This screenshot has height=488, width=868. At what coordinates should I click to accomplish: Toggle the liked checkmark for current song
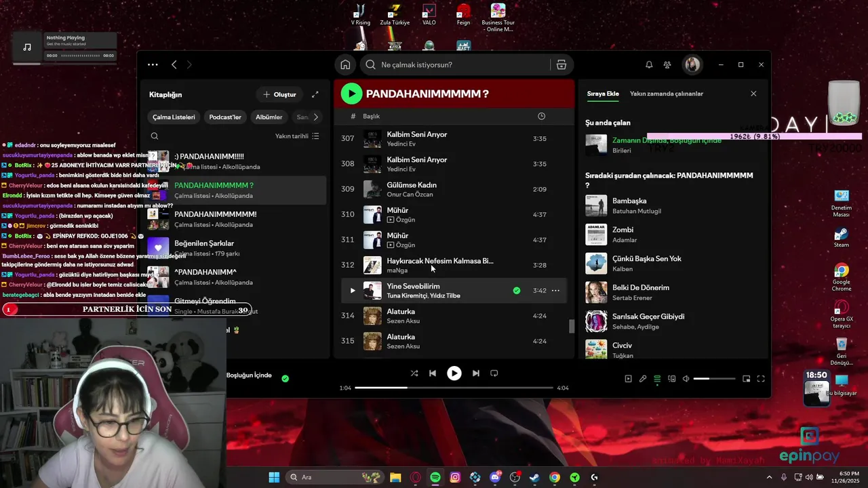285,378
